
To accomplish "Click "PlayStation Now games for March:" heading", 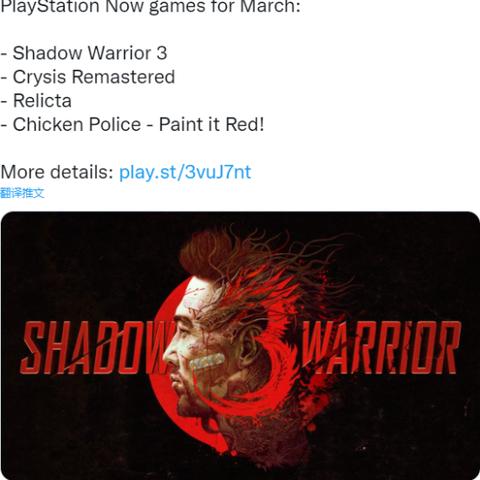I will pyautogui.click(x=150, y=7).
